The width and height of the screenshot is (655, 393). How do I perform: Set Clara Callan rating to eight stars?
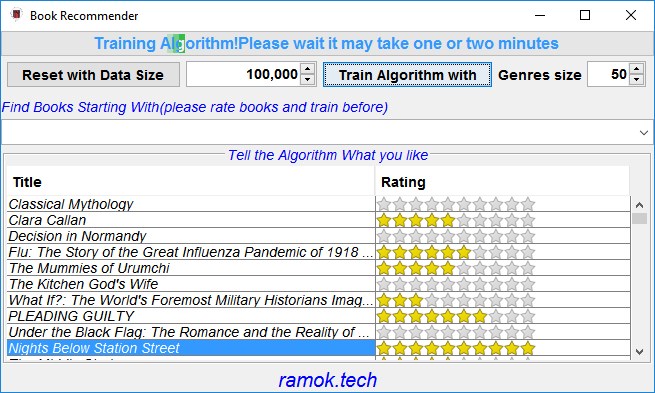point(496,221)
